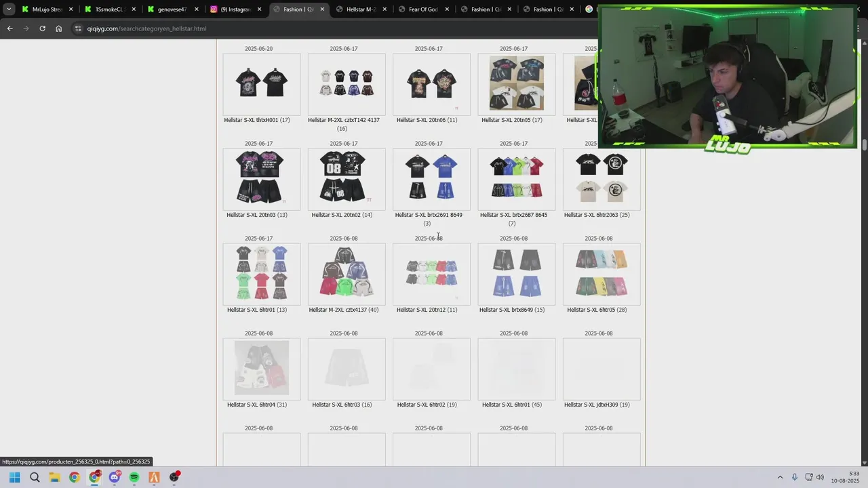The image size is (868, 488).
Task: Click the 2025-06-20 date text
Action: tap(258, 49)
